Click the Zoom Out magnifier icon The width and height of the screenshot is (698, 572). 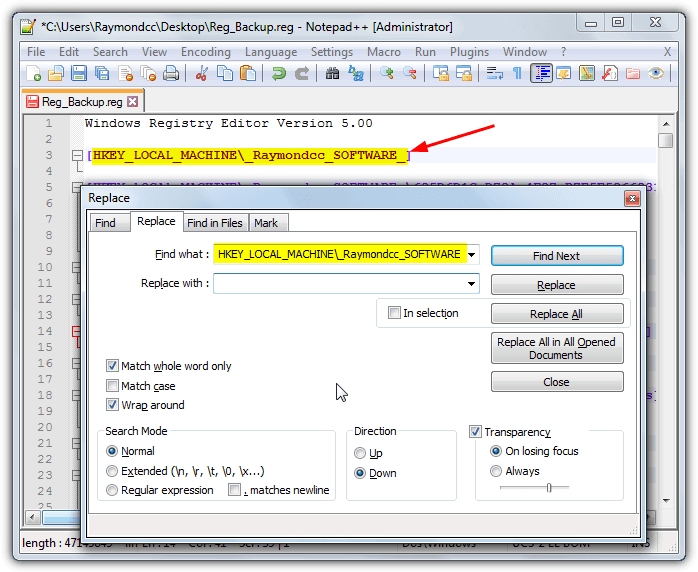pyautogui.click(x=410, y=73)
